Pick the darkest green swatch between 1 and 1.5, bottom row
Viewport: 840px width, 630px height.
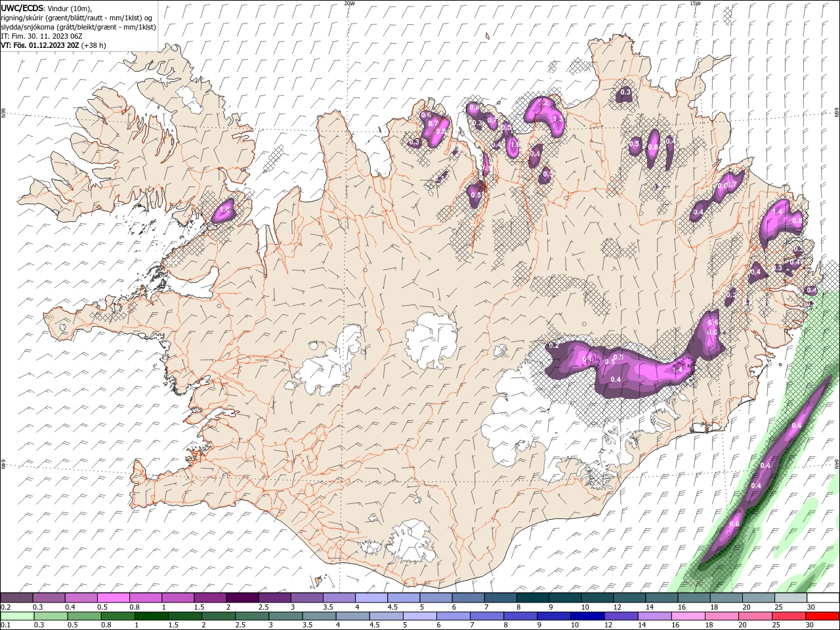(x=151, y=616)
